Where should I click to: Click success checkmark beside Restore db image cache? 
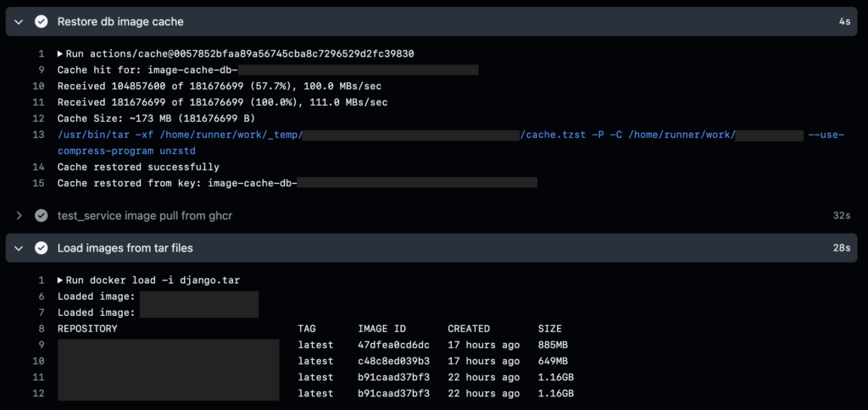click(x=41, y=22)
